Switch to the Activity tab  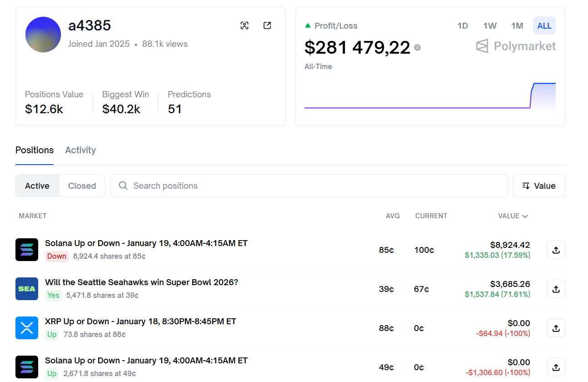(80, 150)
